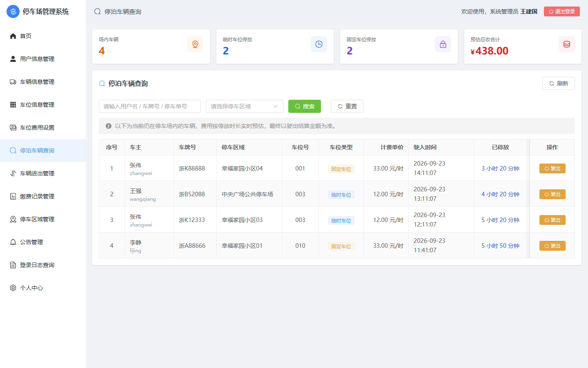Screen dimensions: 588x368
Task: Click the 刷新 button
Action: click(x=559, y=83)
